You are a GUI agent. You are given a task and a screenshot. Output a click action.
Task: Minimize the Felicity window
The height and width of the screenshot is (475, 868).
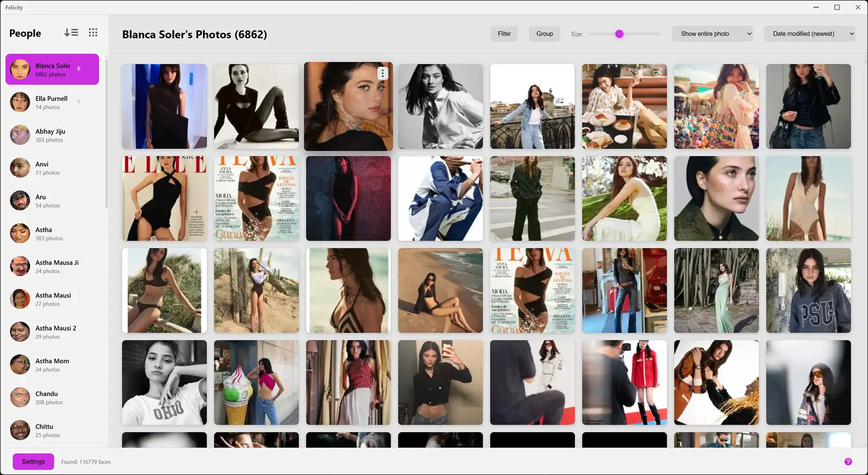pos(816,7)
